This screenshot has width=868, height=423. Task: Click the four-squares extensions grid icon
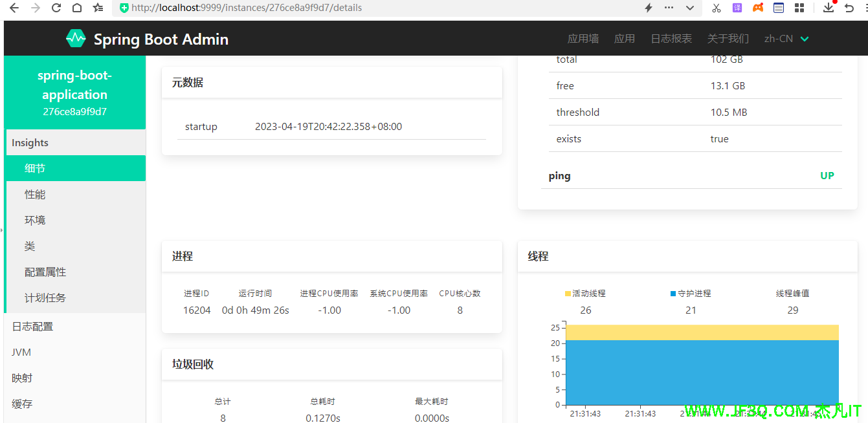799,8
